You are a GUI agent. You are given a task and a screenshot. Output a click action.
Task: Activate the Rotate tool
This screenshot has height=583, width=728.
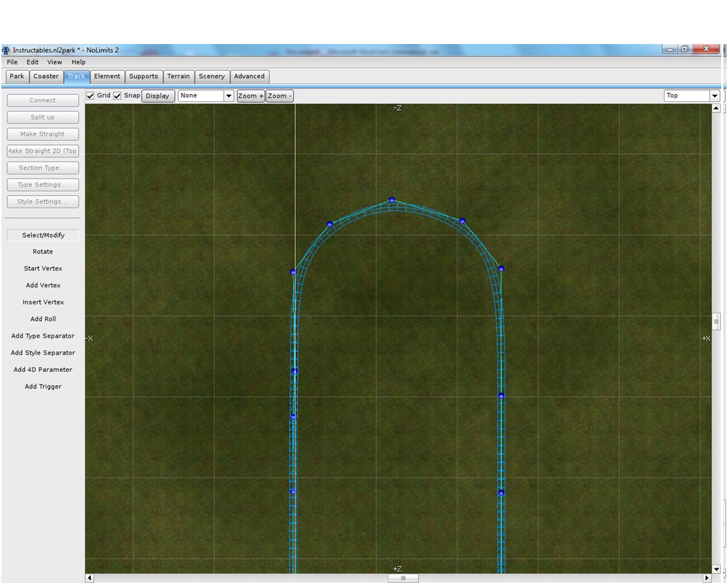[43, 252]
